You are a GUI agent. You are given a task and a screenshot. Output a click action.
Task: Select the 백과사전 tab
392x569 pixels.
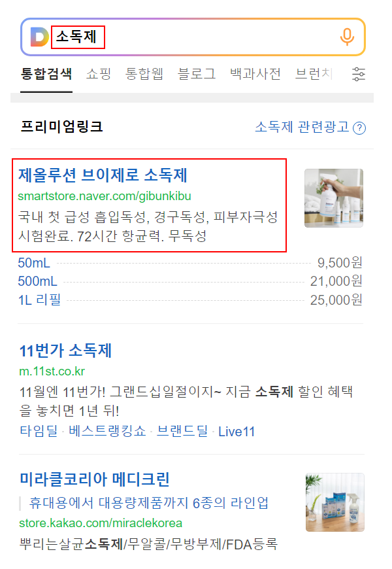pos(255,74)
